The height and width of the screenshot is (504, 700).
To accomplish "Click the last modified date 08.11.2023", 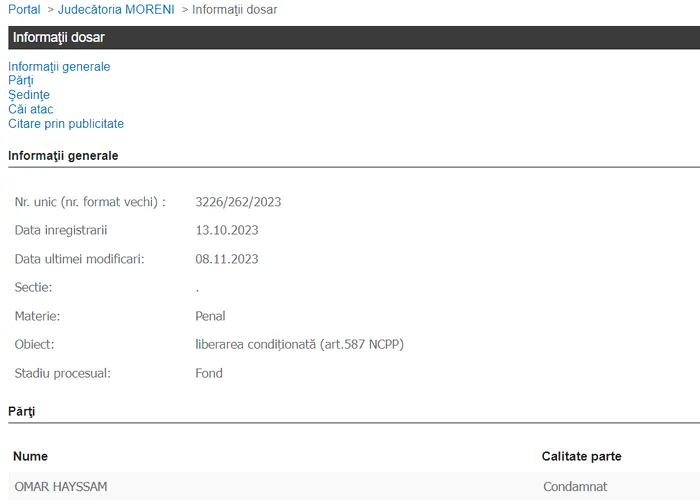I will click(x=227, y=259).
